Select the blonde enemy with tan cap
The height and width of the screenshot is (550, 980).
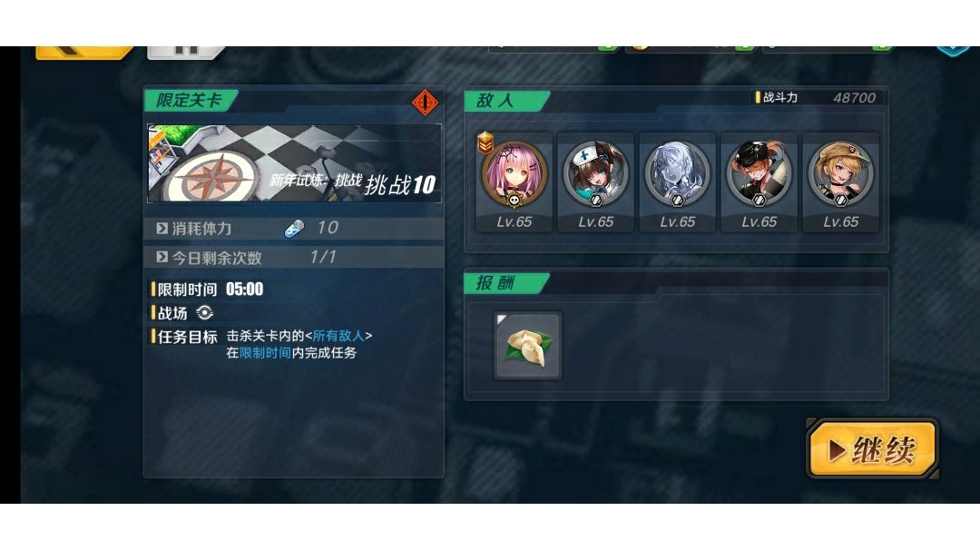click(840, 173)
